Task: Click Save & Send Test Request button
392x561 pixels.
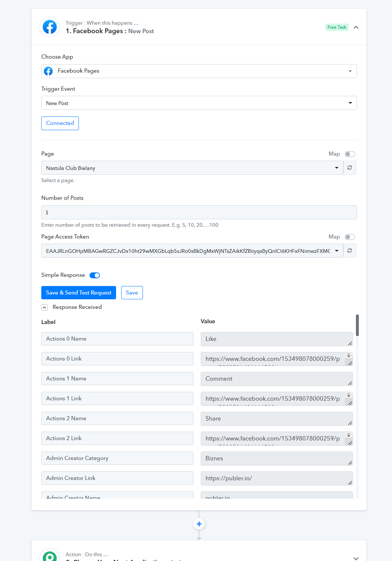Action: [78, 293]
